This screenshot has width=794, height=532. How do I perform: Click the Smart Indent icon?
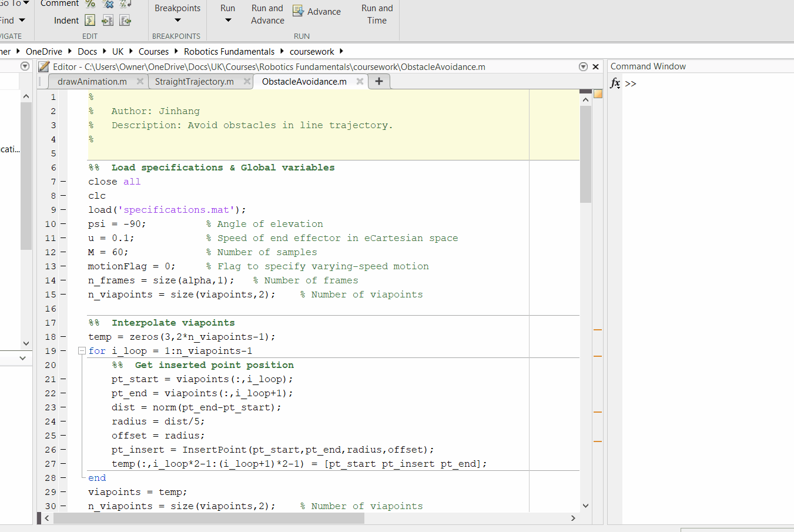90,21
